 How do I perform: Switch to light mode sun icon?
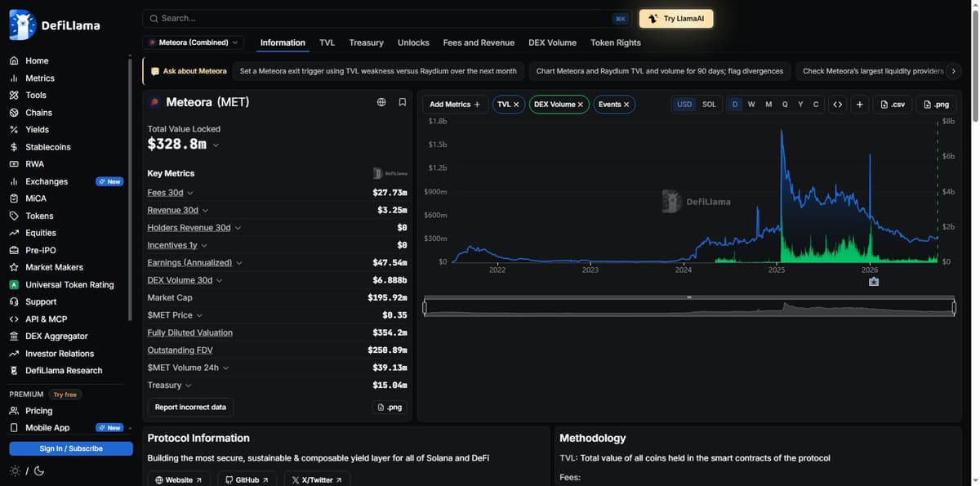click(x=15, y=470)
